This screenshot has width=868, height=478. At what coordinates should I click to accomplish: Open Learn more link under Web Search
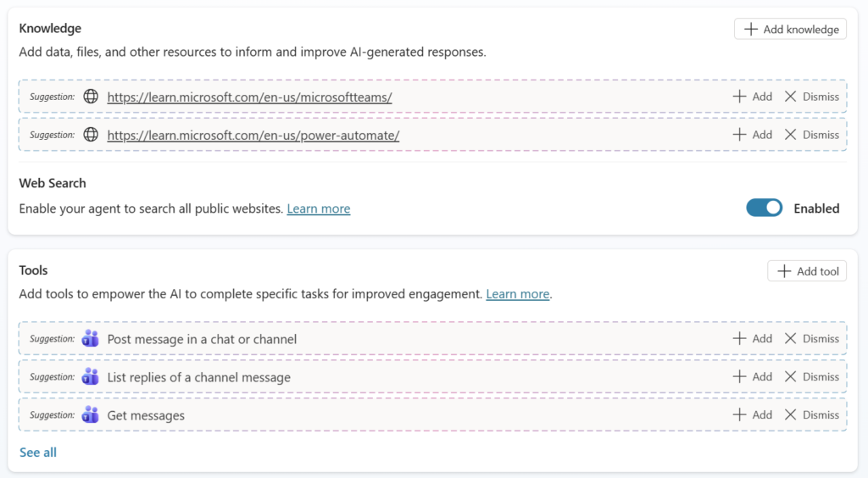(x=319, y=208)
